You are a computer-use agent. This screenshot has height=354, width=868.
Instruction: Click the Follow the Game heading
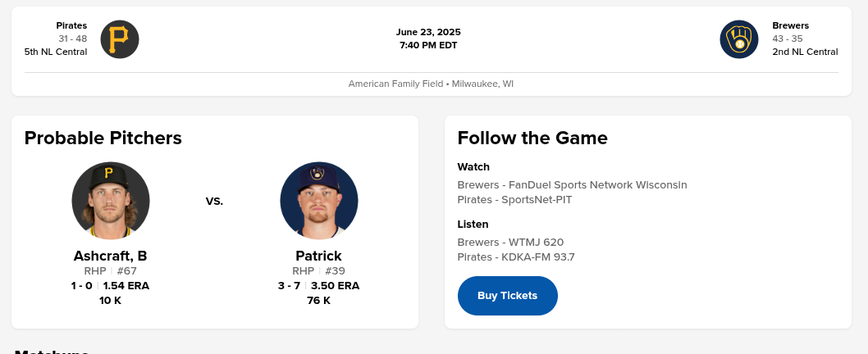coord(532,138)
